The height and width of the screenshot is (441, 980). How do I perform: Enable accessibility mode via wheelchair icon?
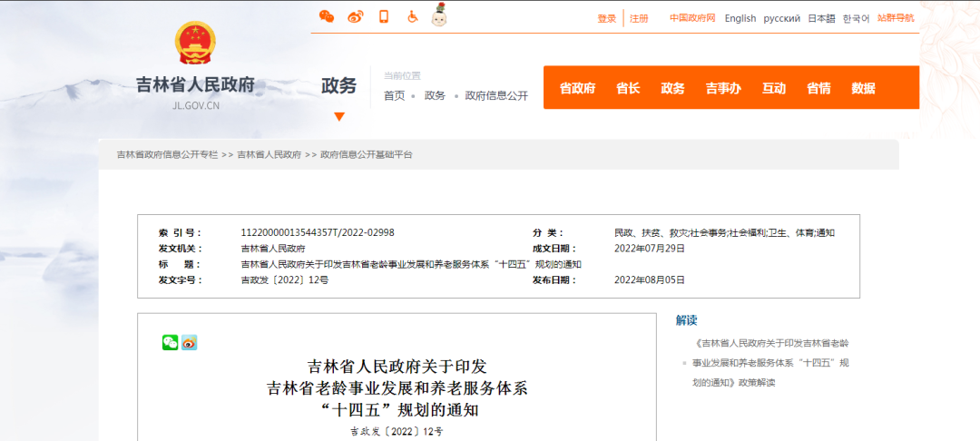(411, 17)
